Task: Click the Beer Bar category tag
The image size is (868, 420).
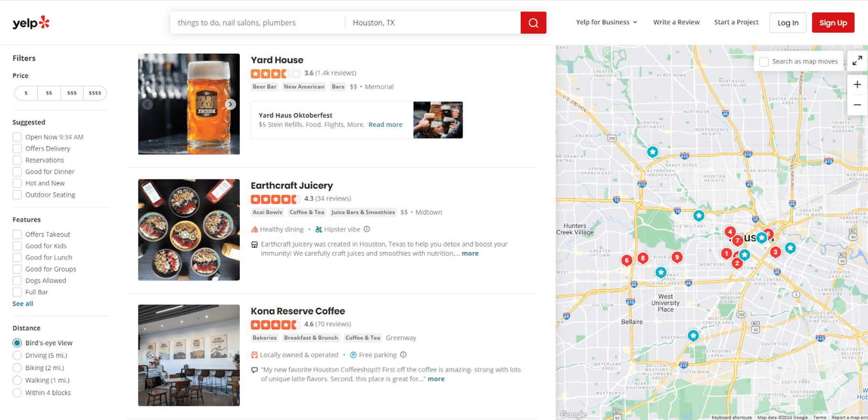Action: click(265, 87)
